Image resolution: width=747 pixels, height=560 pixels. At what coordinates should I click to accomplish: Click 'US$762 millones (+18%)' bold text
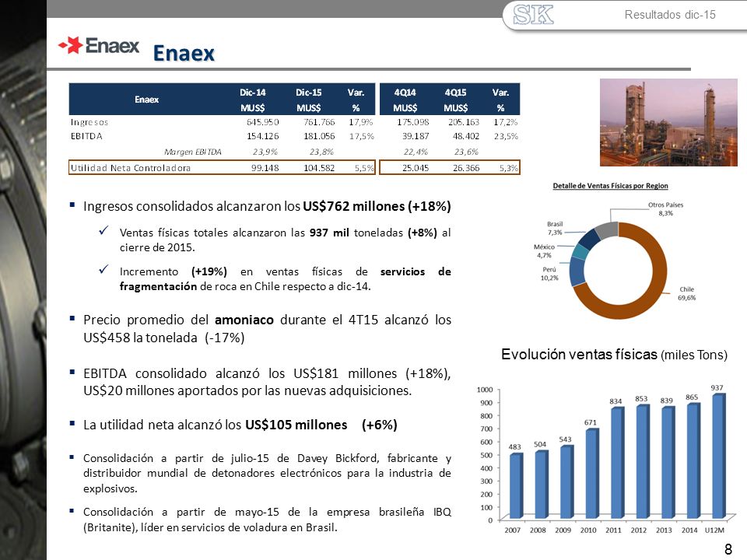point(377,206)
